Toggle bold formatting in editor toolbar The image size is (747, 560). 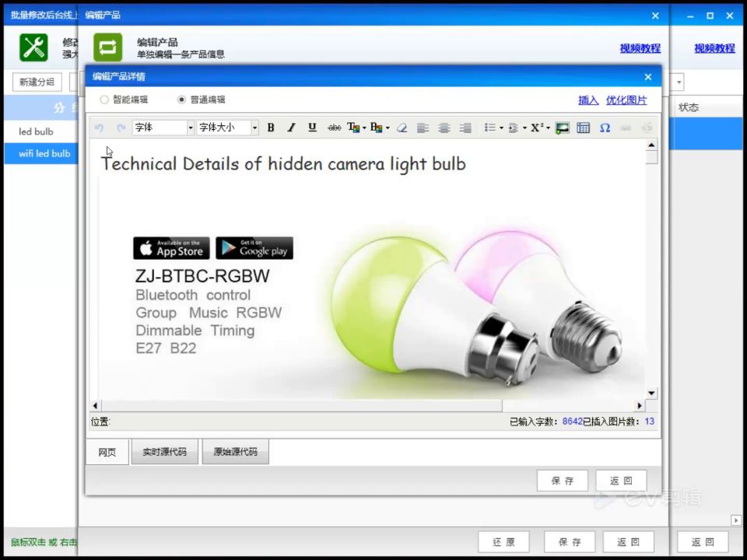(x=271, y=128)
